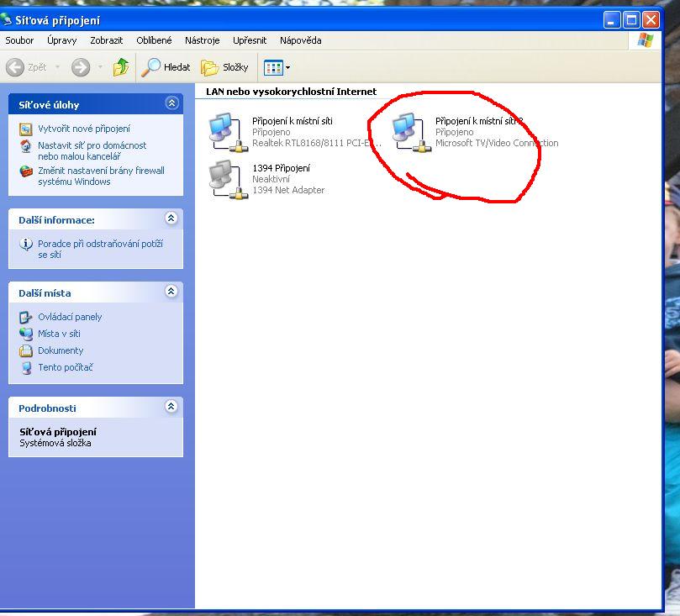Click Vytvořit nové připojení link
The width and height of the screenshot is (680, 616).
coord(84,129)
